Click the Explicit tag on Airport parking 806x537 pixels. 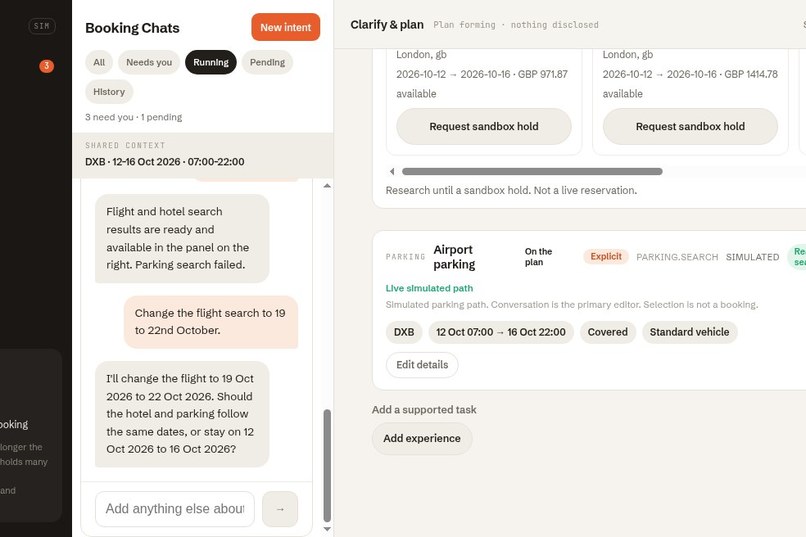[606, 256]
